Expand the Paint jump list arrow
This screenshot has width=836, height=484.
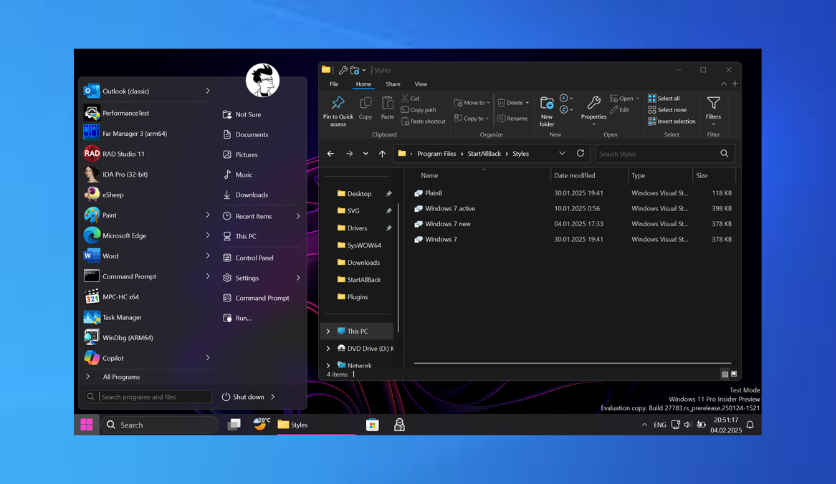[x=207, y=215]
